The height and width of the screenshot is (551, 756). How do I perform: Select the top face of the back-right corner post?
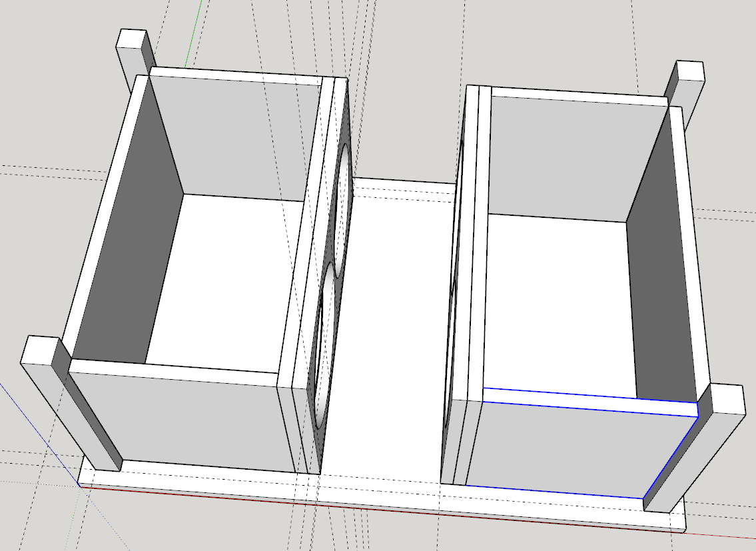[x=690, y=71]
